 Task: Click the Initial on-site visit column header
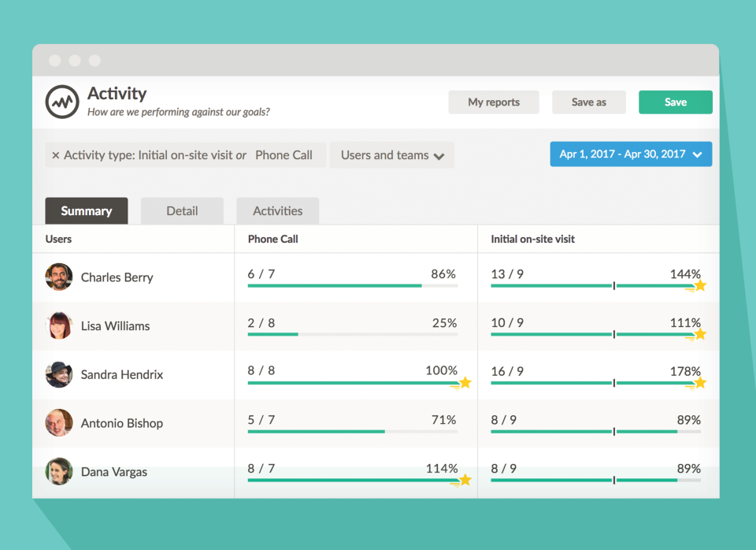coord(532,239)
